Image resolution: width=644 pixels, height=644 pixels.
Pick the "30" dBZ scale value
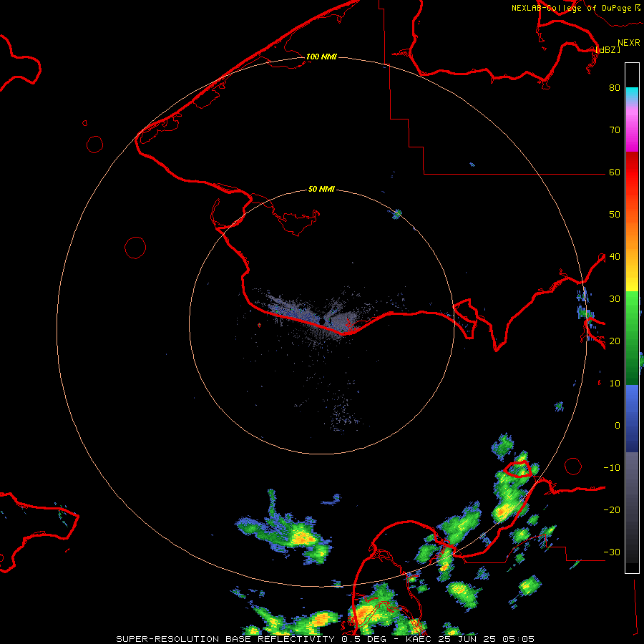[x=615, y=299]
